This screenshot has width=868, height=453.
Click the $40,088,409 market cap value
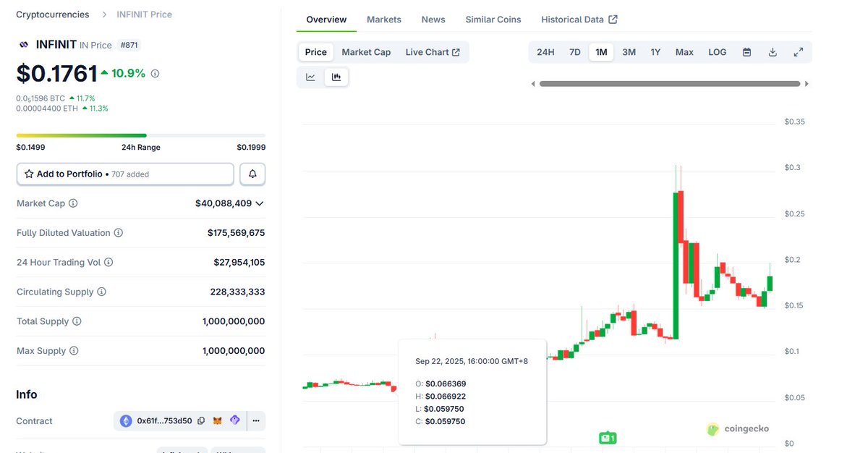pos(224,203)
